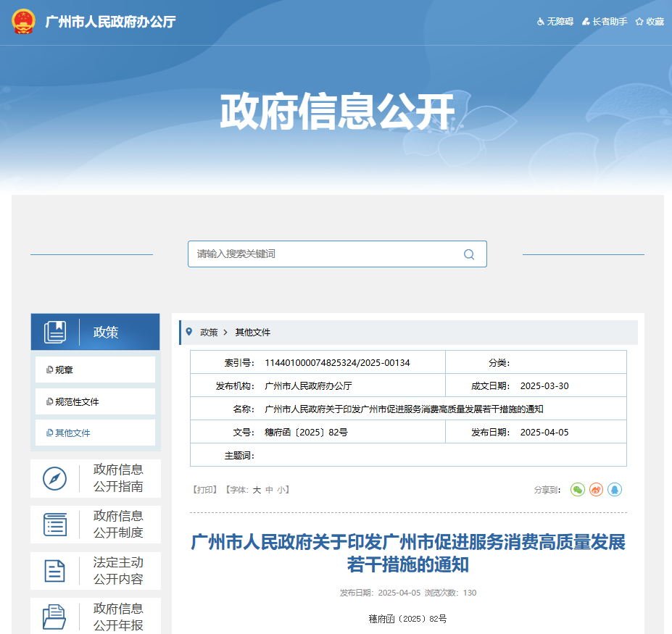Click the national emblem logo

(x=23, y=22)
